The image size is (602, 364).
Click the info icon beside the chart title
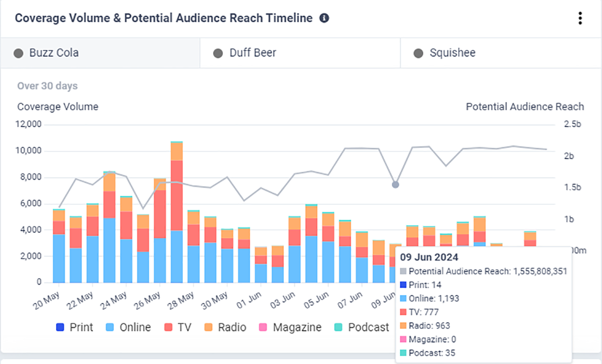point(324,18)
